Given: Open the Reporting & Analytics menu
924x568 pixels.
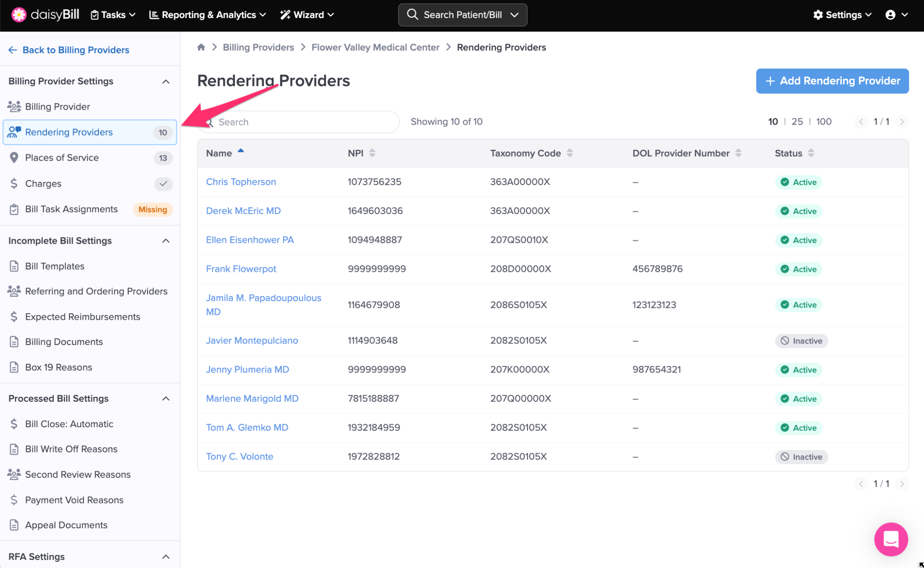Looking at the screenshot, I should click(x=208, y=15).
